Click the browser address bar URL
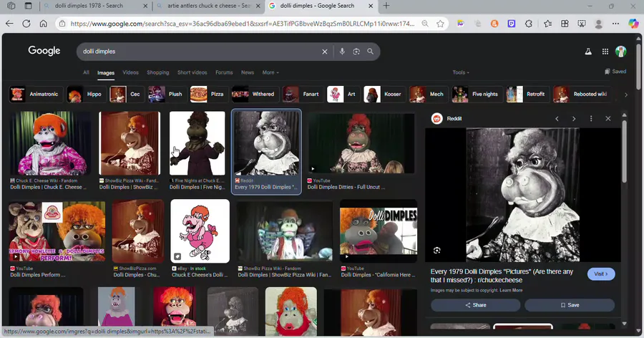Viewport: 644px width, 338px height. [243, 24]
